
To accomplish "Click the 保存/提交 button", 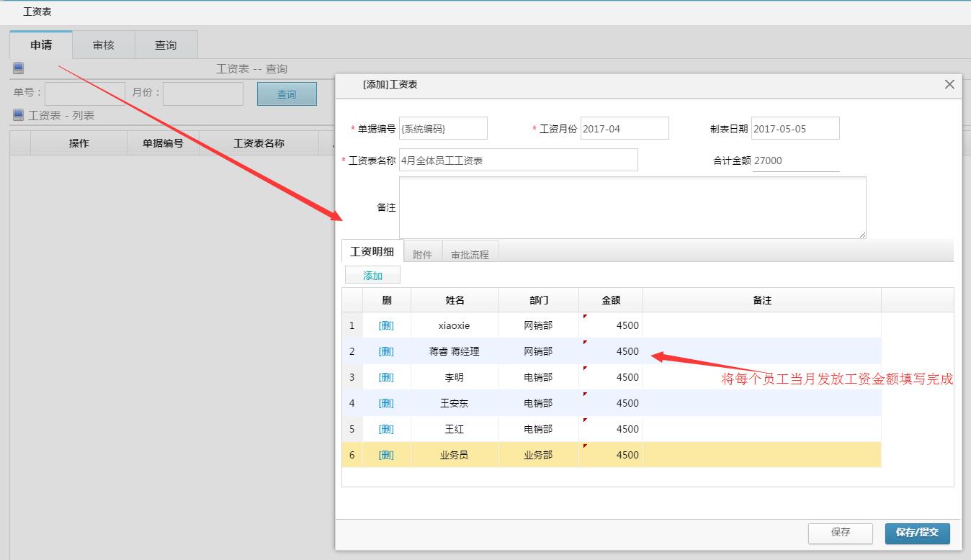I will coord(917,533).
